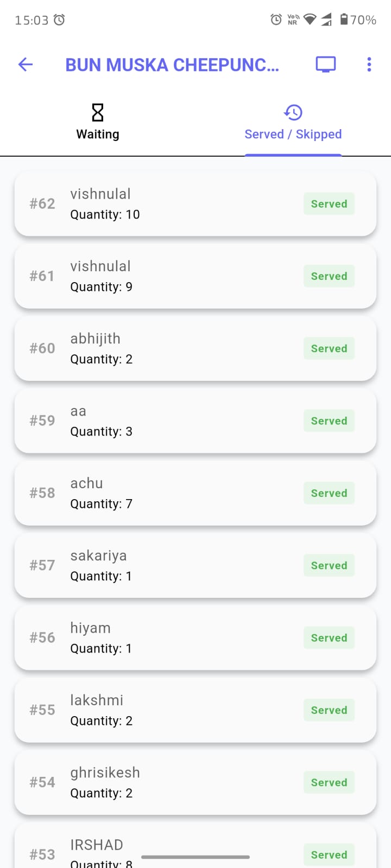This screenshot has height=868, width=391.
Task: Click Served label on token #56
Action: point(329,637)
